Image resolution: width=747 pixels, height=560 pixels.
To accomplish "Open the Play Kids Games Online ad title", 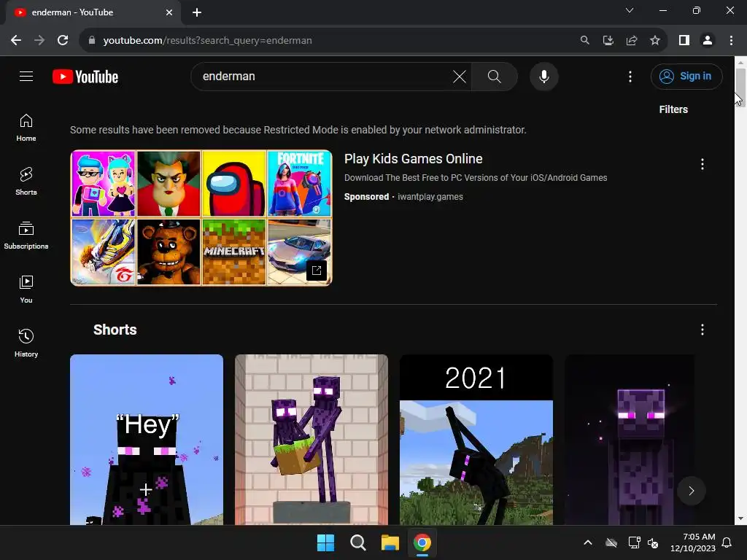I will point(413,159).
